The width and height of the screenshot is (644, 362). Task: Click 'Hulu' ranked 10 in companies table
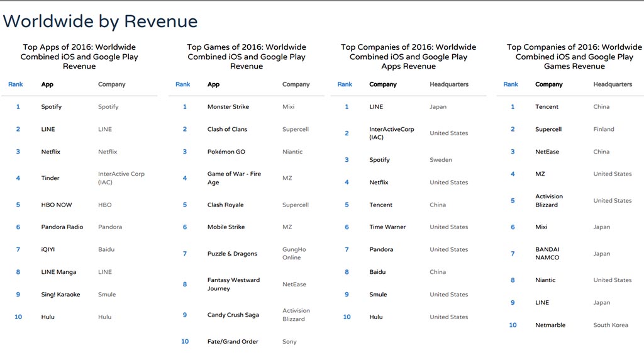(x=376, y=317)
